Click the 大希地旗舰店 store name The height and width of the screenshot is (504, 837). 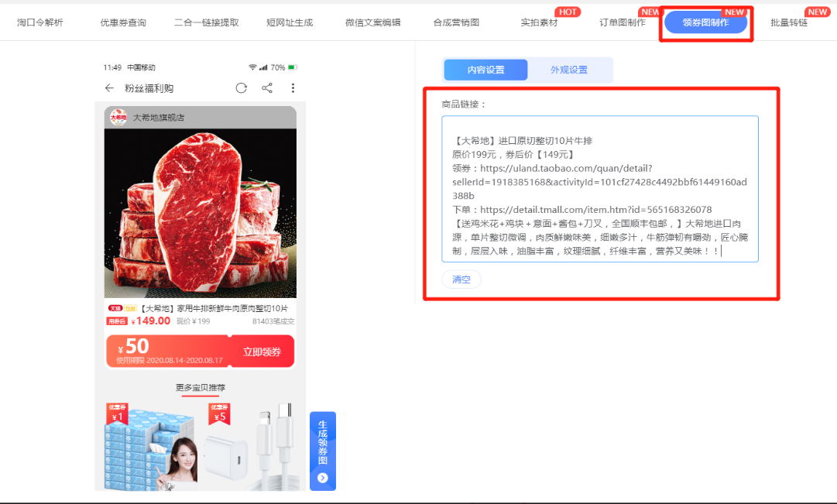[x=159, y=118]
